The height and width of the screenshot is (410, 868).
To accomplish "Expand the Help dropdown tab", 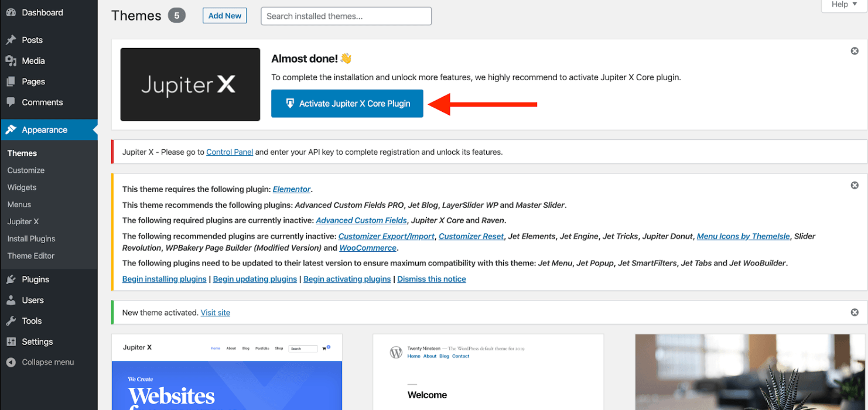I will pos(844,5).
